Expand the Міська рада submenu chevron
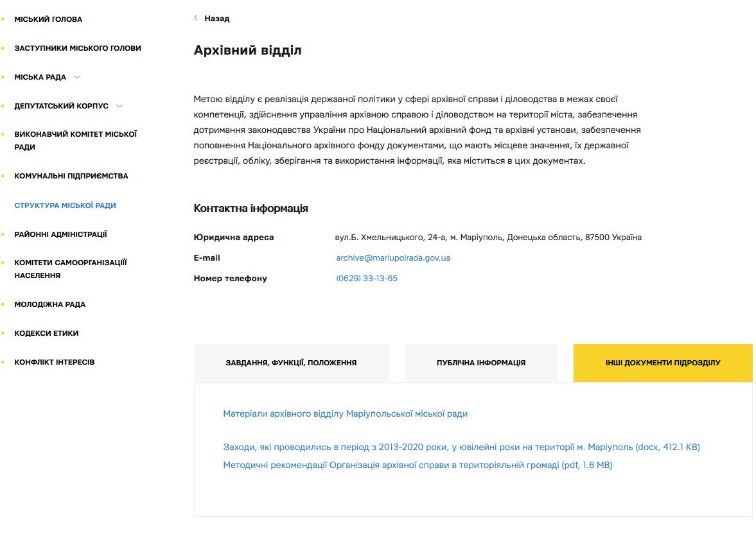 click(x=77, y=77)
